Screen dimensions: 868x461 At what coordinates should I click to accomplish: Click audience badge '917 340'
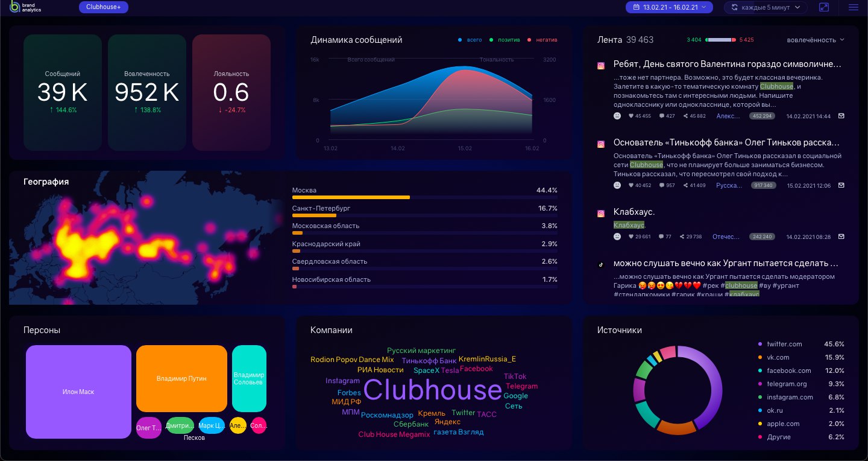point(764,185)
